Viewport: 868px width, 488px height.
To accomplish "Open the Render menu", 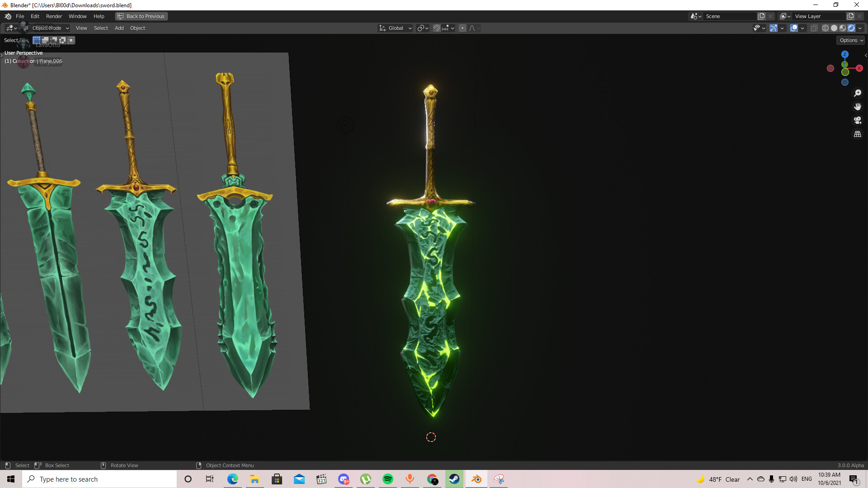I will point(54,16).
